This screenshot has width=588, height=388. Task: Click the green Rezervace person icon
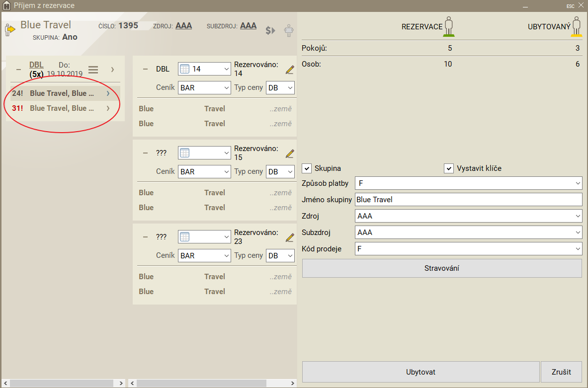tap(449, 27)
